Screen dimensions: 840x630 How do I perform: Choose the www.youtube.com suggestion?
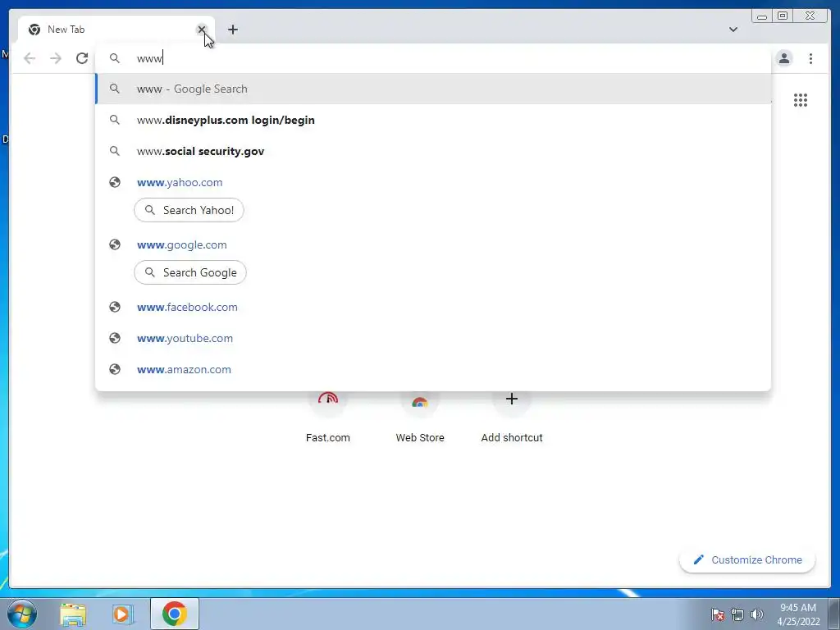point(433,338)
